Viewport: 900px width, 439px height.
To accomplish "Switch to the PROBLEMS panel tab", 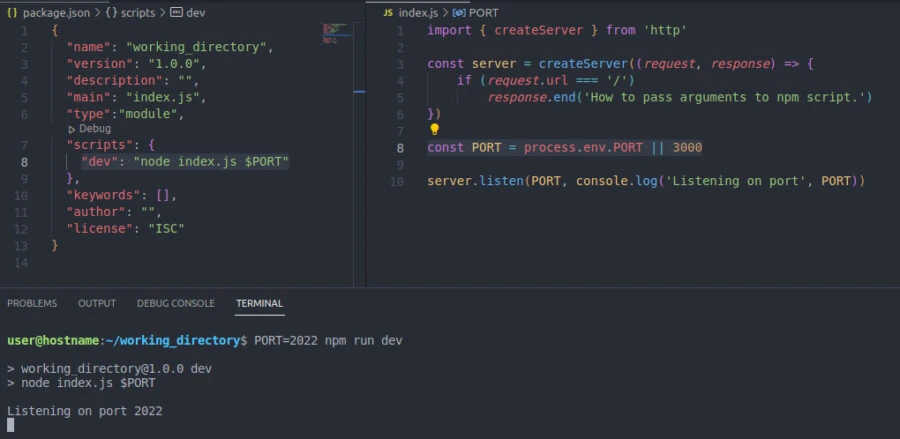I will pyautogui.click(x=32, y=303).
